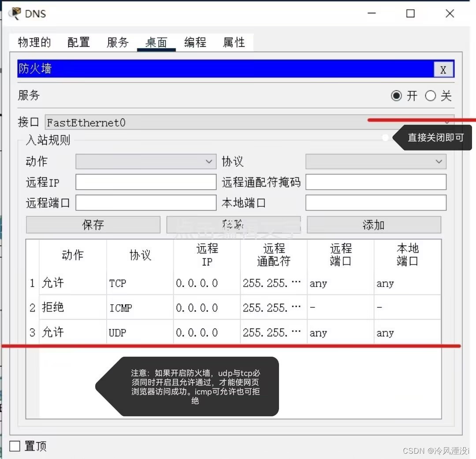The width and height of the screenshot is (476, 459).
Task: Click the 添加 button to add a rule
Action: tap(373, 224)
